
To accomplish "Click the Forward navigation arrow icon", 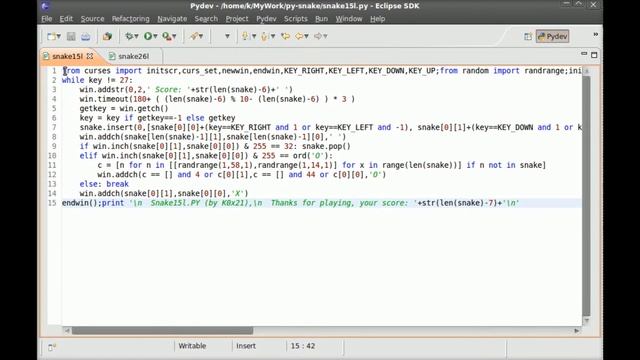I will click(318, 36).
